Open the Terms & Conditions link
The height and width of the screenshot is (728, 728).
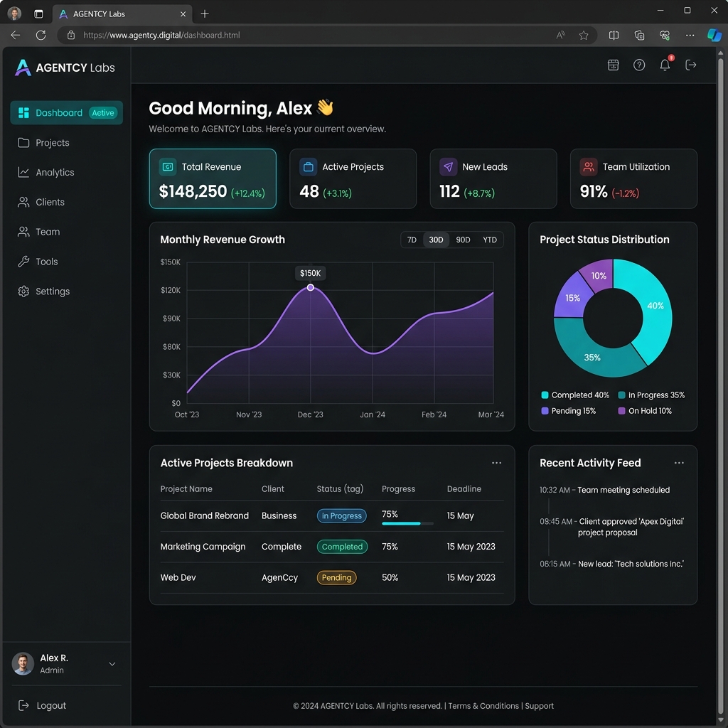click(x=483, y=706)
